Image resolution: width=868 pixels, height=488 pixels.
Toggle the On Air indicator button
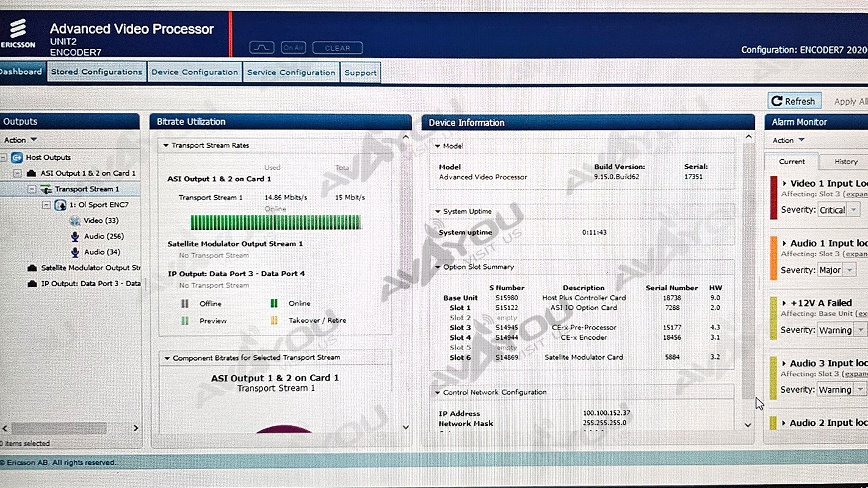point(293,48)
